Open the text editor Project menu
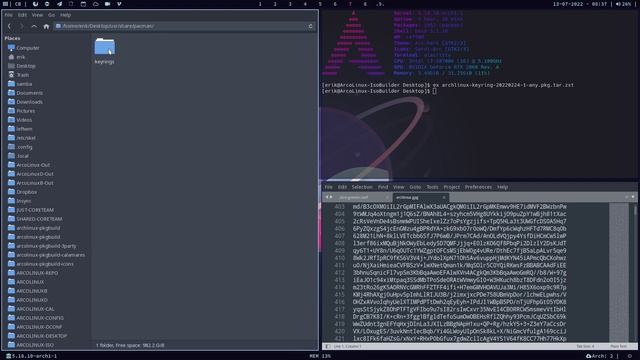The image size is (640, 360). 451,187
